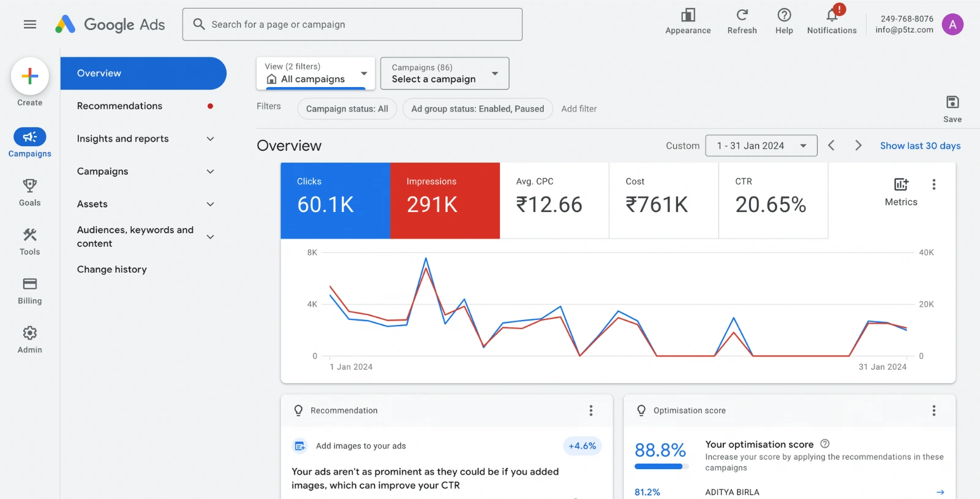The width and height of the screenshot is (980, 499).
Task: Click the 88.8% optimisation score
Action: (660, 451)
